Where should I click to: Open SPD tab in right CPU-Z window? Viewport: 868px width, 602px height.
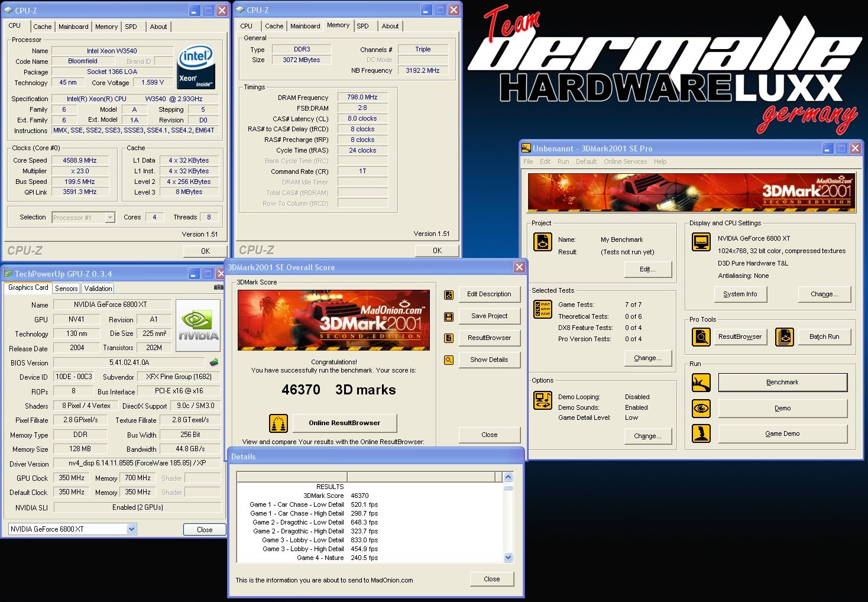tap(363, 26)
